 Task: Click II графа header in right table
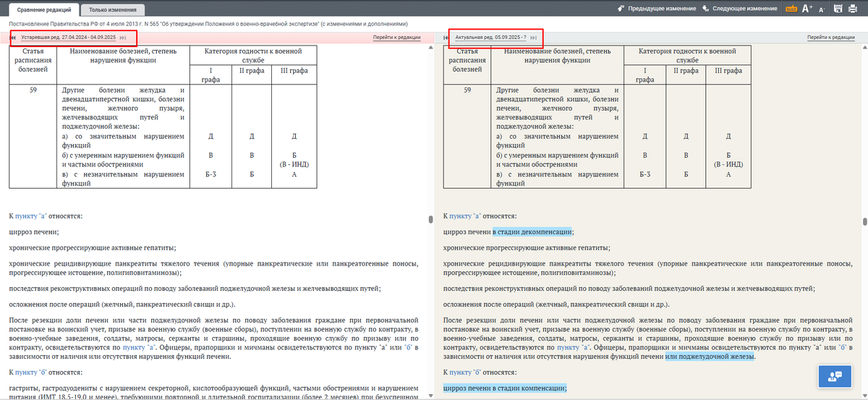click(x=686, y=70)
